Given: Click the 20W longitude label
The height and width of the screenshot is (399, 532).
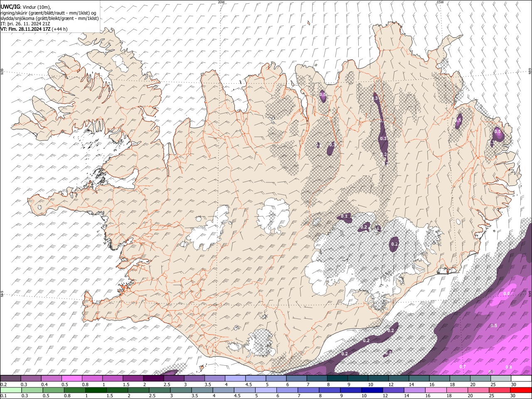Looking at the screenshot, I should (221, 2).
